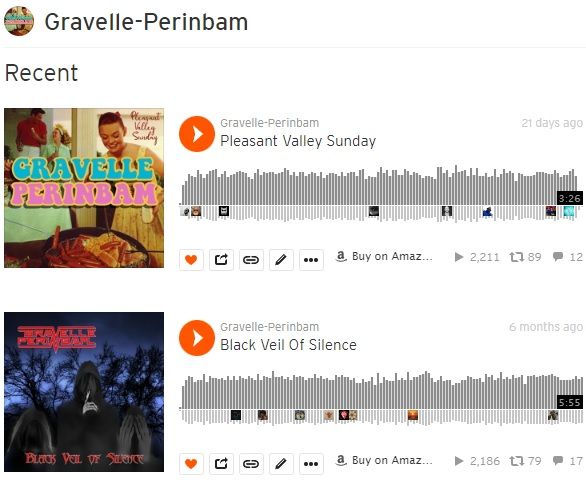
Task: Edit the Pleasant Valley Sunday track
Action: click(x=281, y=259)
